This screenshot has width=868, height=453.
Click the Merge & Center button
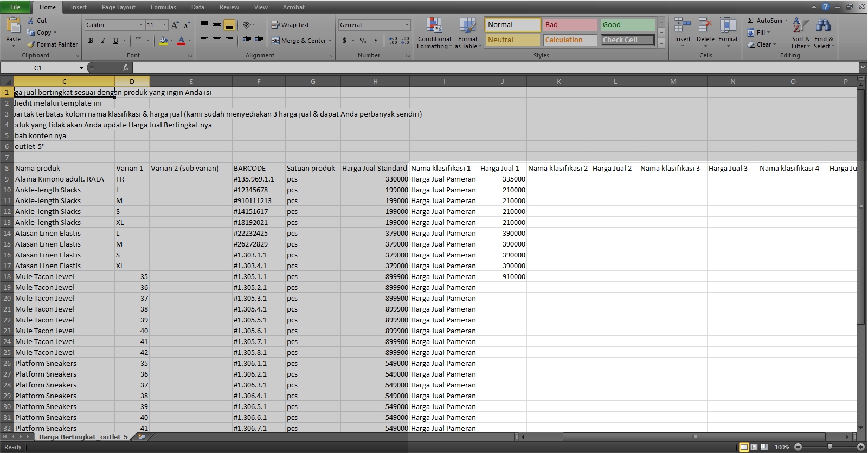coord(301,41)
